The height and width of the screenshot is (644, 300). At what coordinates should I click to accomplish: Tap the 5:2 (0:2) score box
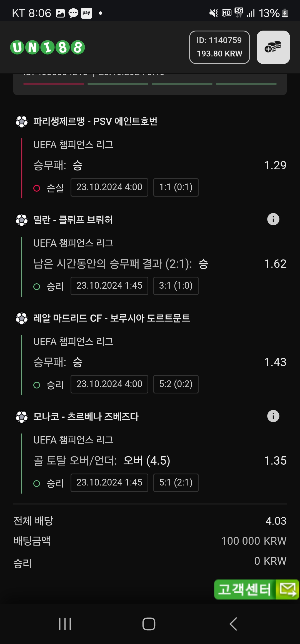tap(176, 384)
